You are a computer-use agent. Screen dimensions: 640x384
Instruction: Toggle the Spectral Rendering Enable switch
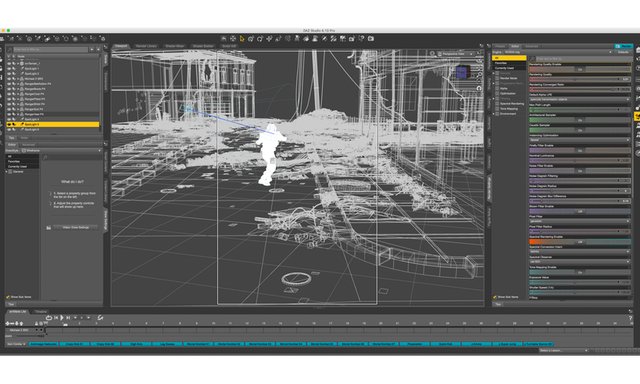(x=580, y=242)
